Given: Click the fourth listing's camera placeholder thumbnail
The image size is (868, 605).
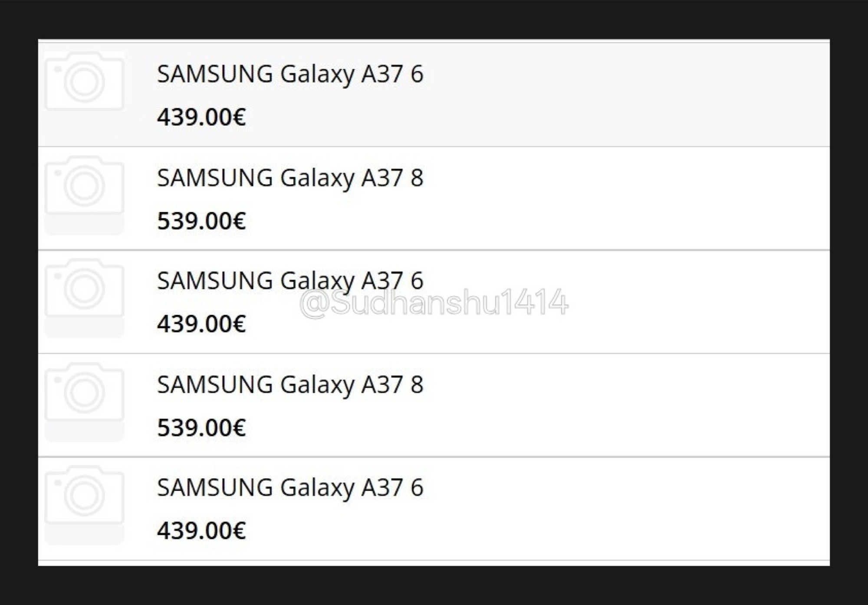Looking at the screenshot, I should click(x=84, y=392).
